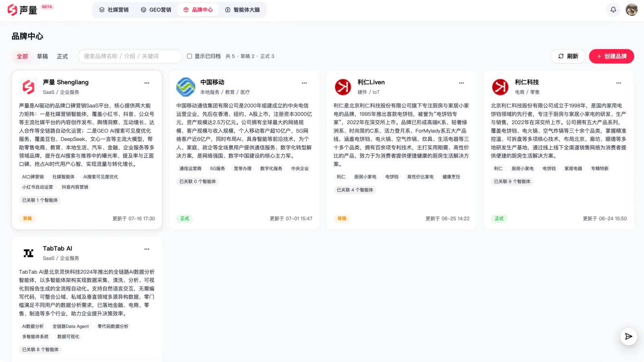Viewport: 644px width, 362px height.
Task: Click the TabTab AI brand logo
Action: [x=29, y=253]
